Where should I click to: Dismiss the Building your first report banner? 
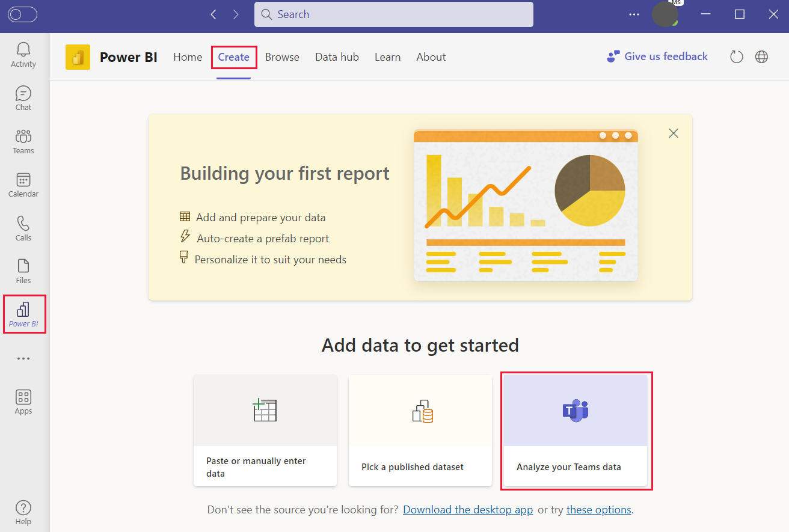[x=674, y=133]
